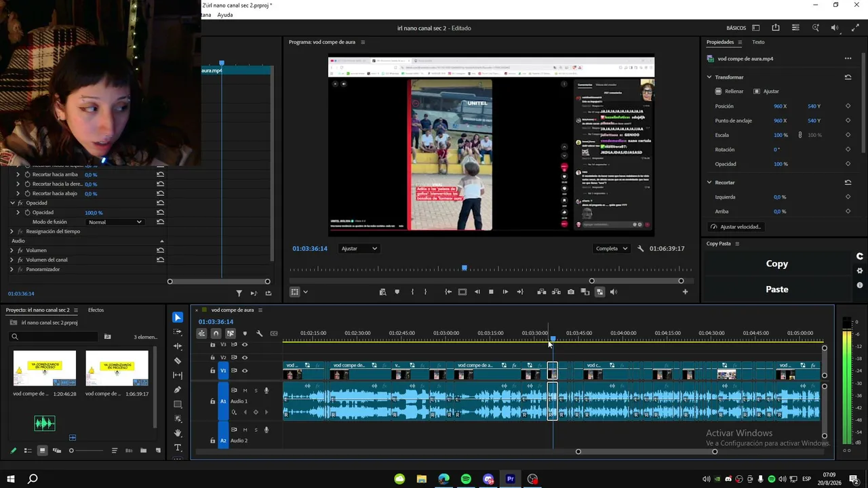Step forward one frame in Program monitor
Image resolution: width=868 pixels, height=488 pixels.
[505, 292]
